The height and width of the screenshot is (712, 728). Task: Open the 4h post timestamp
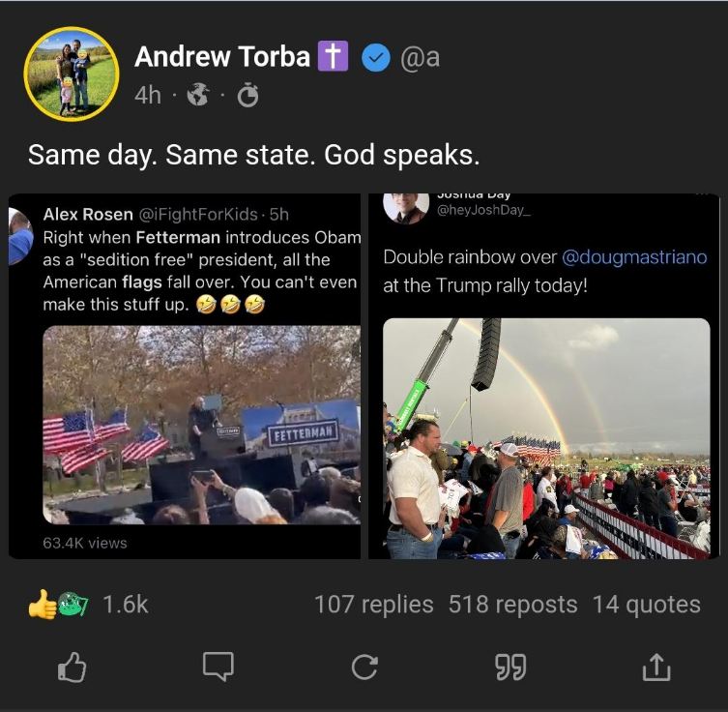[148, 96]
